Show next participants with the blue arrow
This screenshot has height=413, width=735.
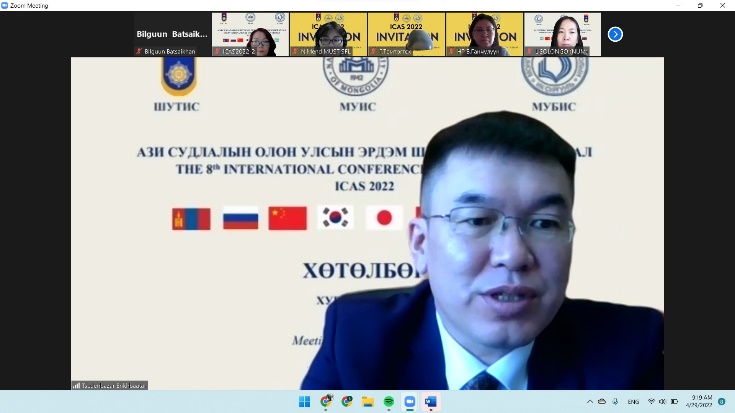[x=615, y=34]
